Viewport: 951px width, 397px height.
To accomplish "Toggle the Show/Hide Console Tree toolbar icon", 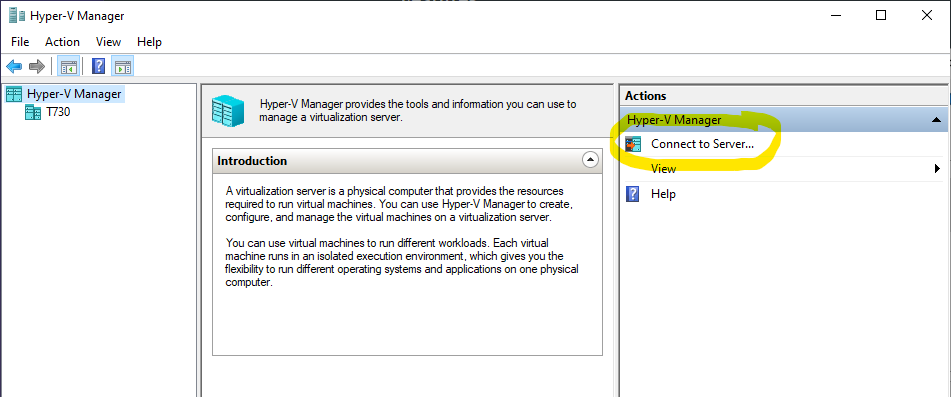I will point(68,66).
